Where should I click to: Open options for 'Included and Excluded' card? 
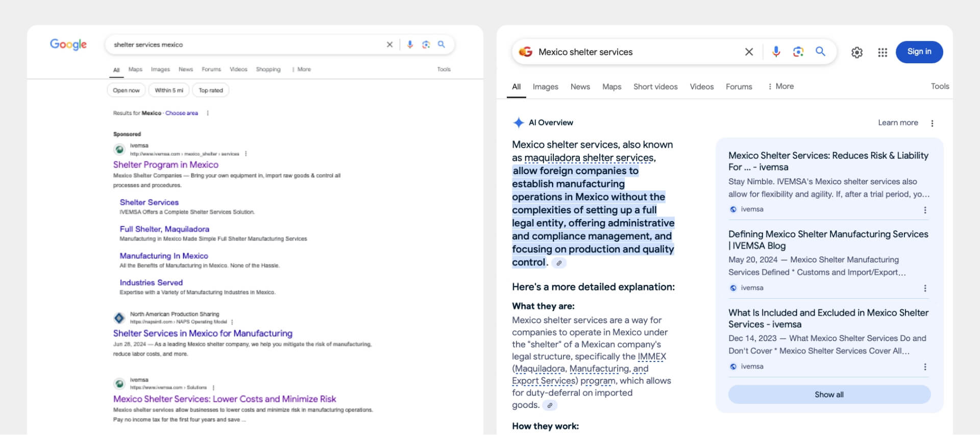[x=925, y=367]
